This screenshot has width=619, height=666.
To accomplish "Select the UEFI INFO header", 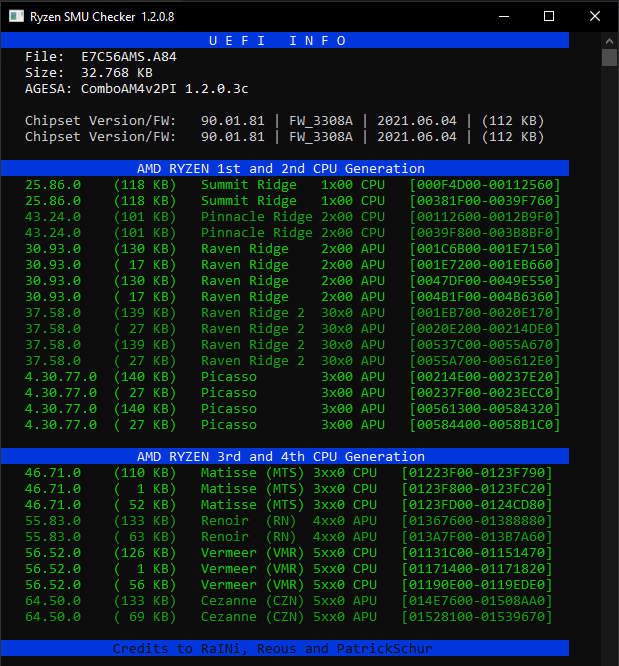I will coord(285,40).
